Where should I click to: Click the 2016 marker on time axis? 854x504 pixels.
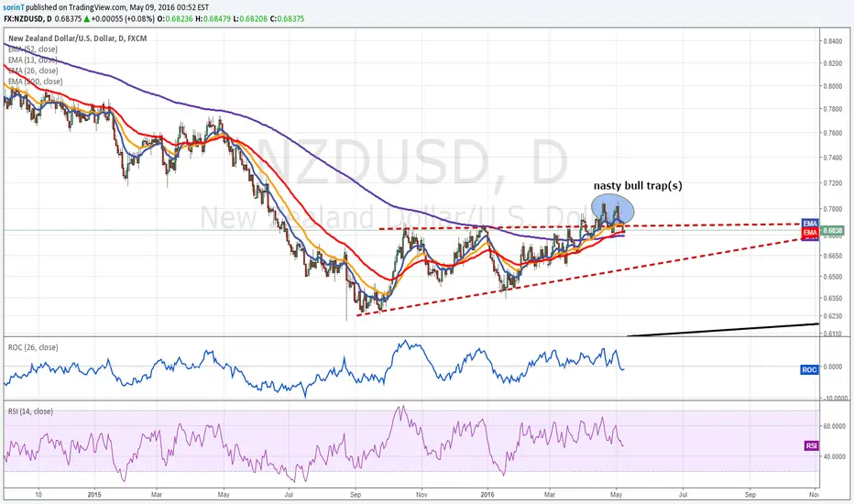click(x=487, y=495)
